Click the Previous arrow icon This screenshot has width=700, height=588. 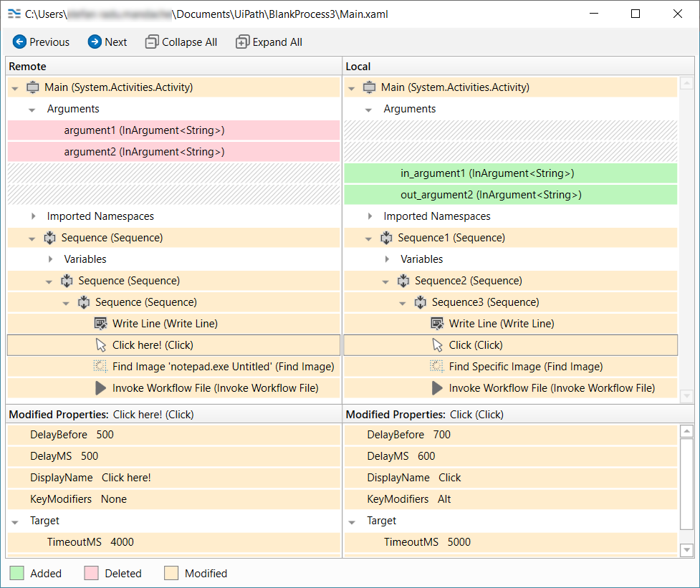point(19,42)
